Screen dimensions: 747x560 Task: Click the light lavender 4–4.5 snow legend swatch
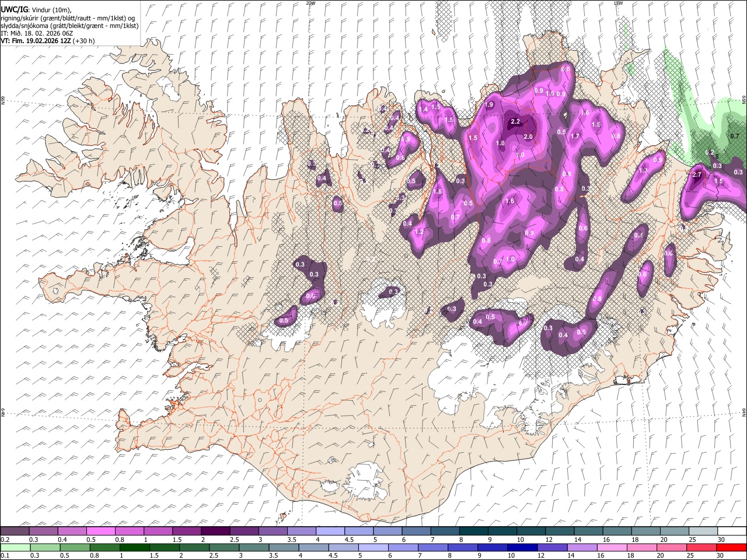(330, 531)
